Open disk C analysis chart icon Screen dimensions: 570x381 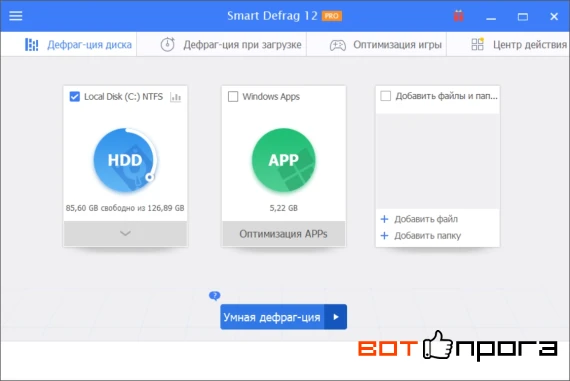[x=176, y=97]
